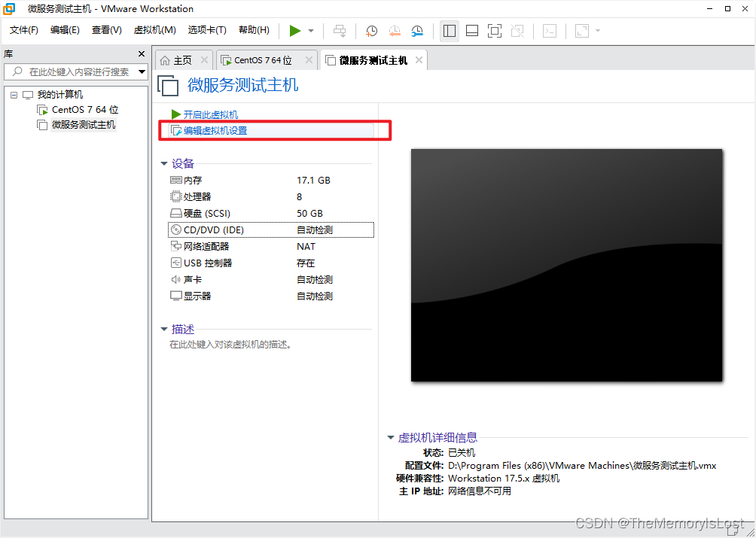This screenshot has height=538, width=756.
Task: Click the 微服务测试主机 page heading icon
Action: click(x=168, y=86)
